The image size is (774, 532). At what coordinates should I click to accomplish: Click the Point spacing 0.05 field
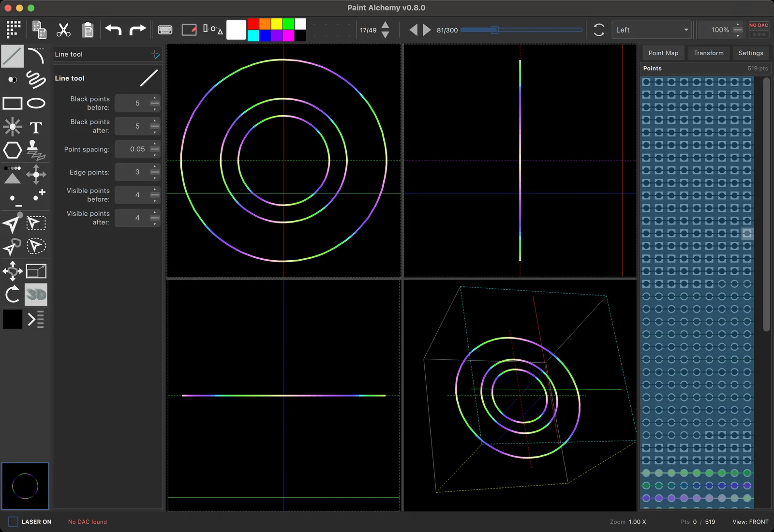(137, 149)
